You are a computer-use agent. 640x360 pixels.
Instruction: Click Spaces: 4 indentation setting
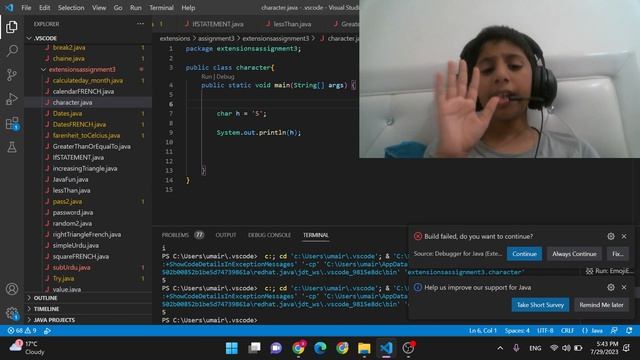517,331
